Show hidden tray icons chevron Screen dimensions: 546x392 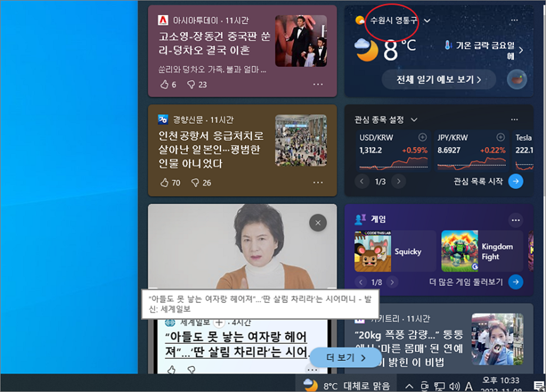[x=409, y=386]
